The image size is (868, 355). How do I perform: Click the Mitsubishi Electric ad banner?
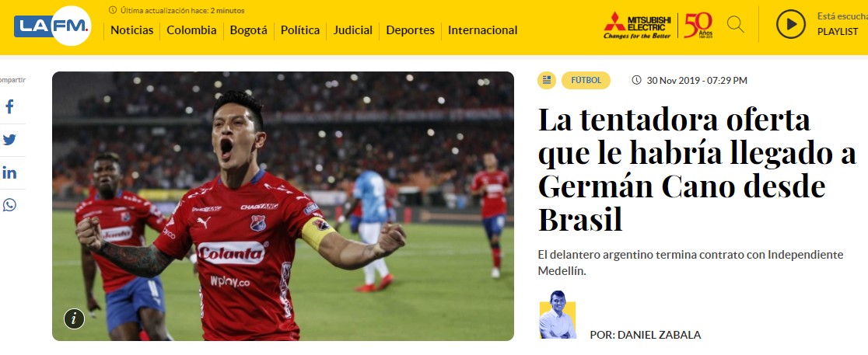[x=658, y=26]
